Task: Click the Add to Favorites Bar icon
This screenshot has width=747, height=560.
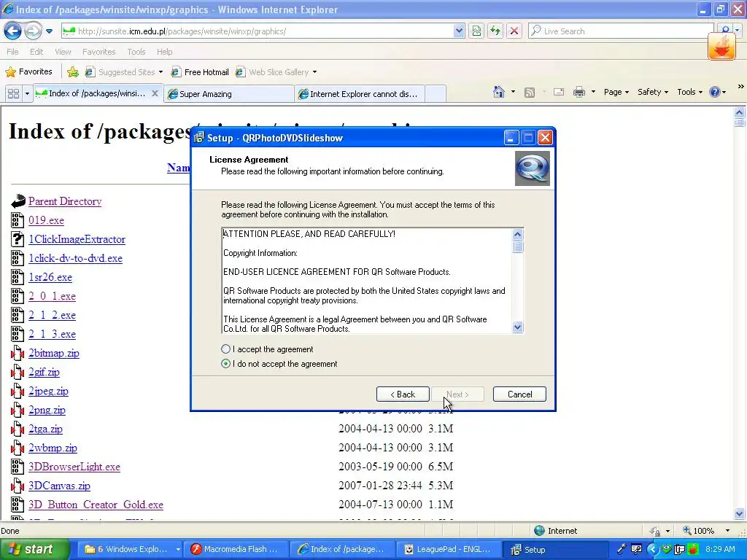Action: [73, 72]
